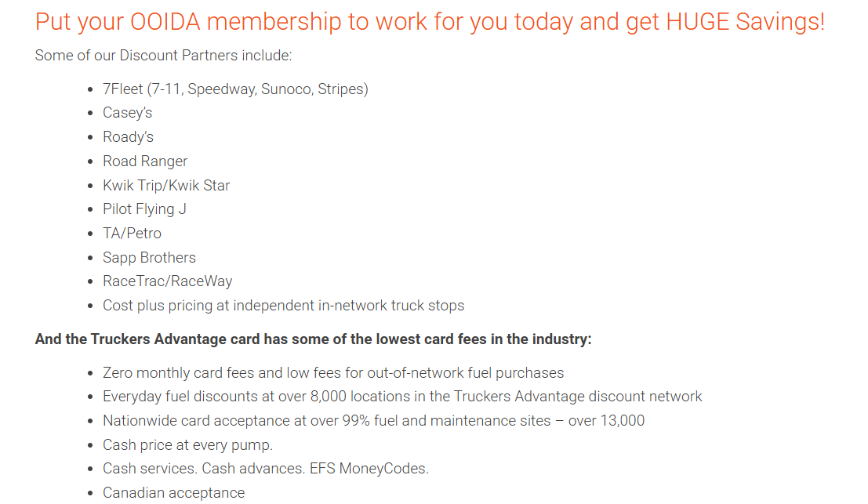
Task: Click the HUGE Savings orange heading
Action: [430, 21]
